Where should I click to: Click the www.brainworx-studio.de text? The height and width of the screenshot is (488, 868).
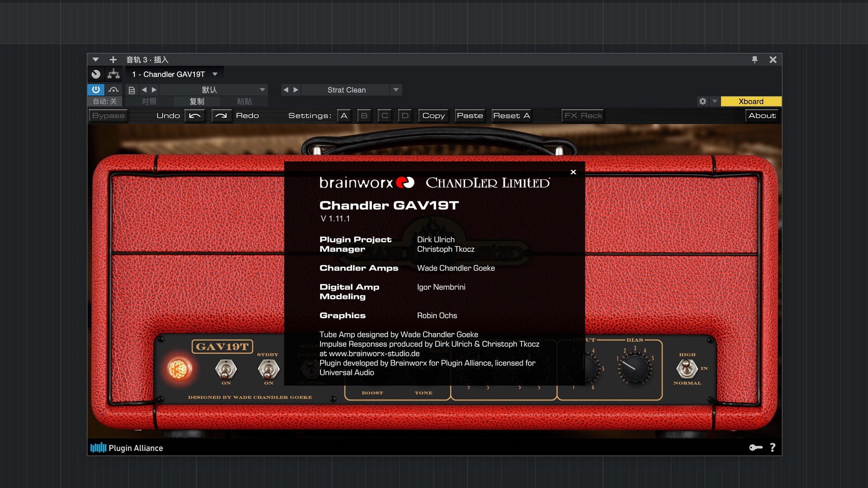[374, 354]
